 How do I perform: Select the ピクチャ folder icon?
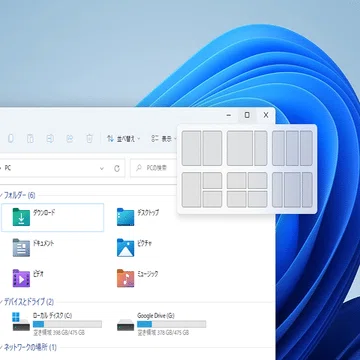[126, 248]
